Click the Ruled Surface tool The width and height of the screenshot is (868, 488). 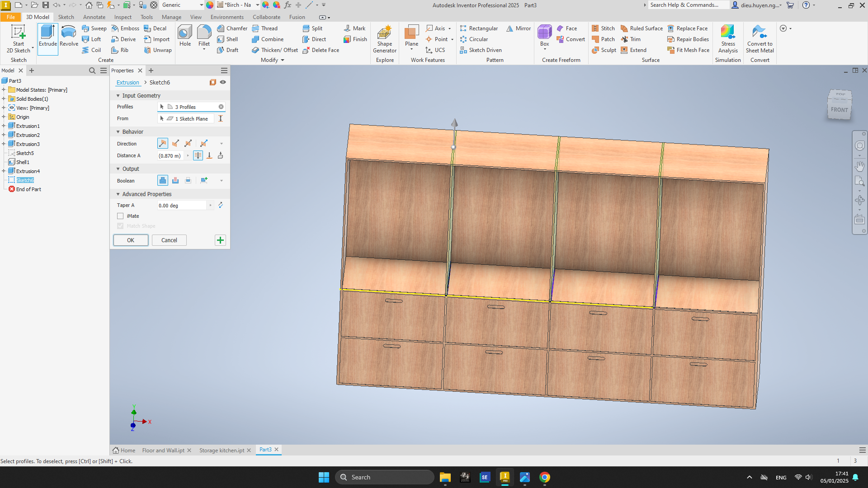pyautogui.click(x=642, y=28)
